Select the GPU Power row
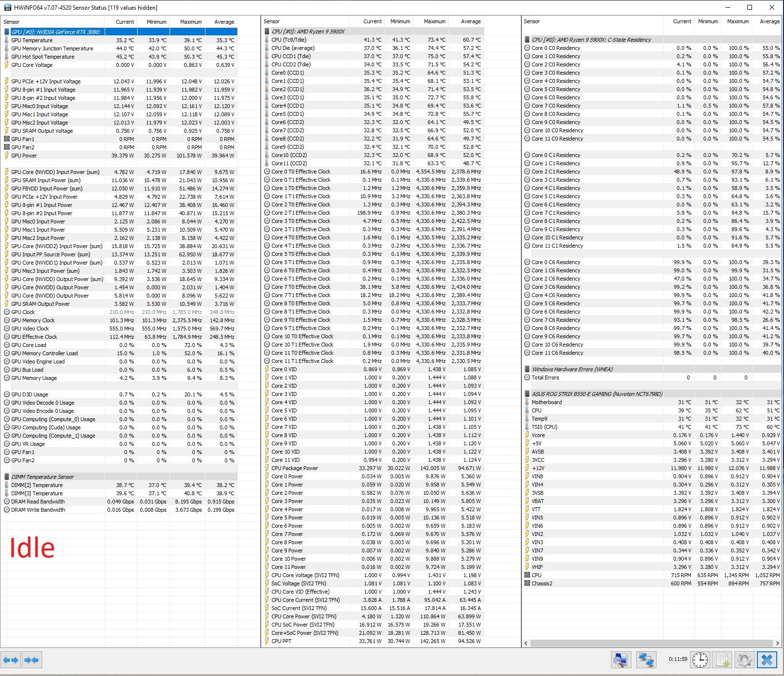 click(x=120, y=156)
